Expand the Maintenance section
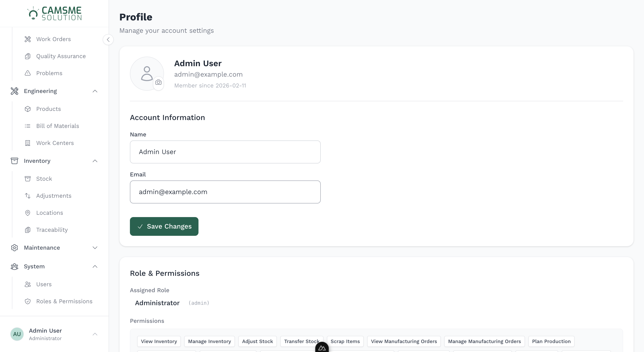This screenshot has height=352, width=644. (x=95, y=248)
